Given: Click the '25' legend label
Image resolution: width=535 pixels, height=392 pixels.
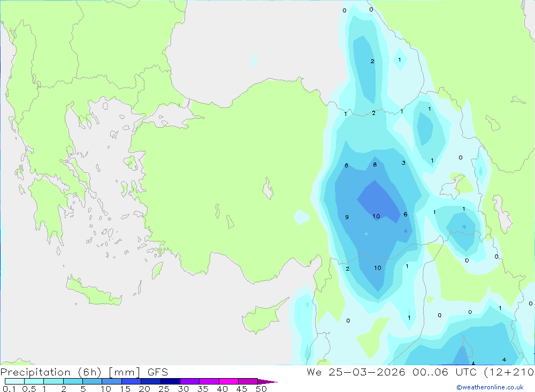Looking at the screenshot, I should pos(164,389).
